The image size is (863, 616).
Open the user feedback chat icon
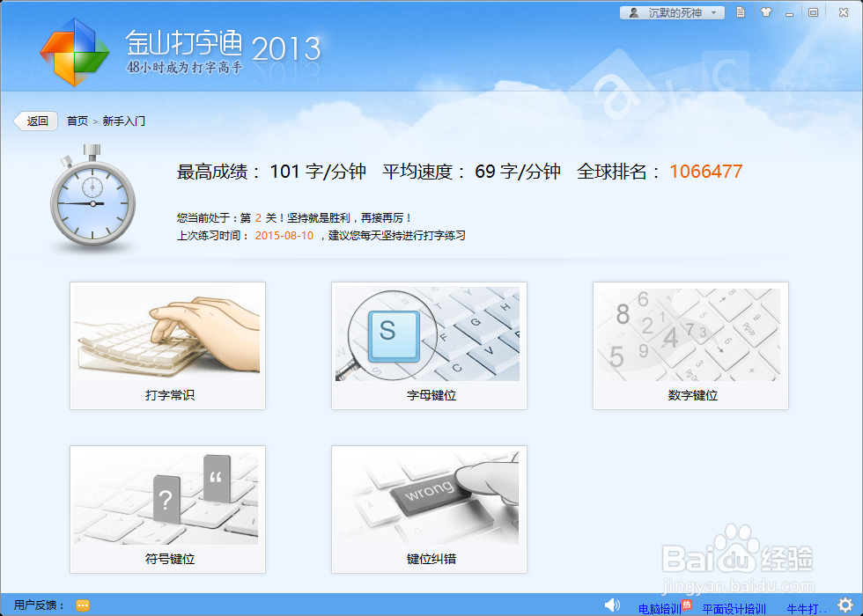click(83, 605)
